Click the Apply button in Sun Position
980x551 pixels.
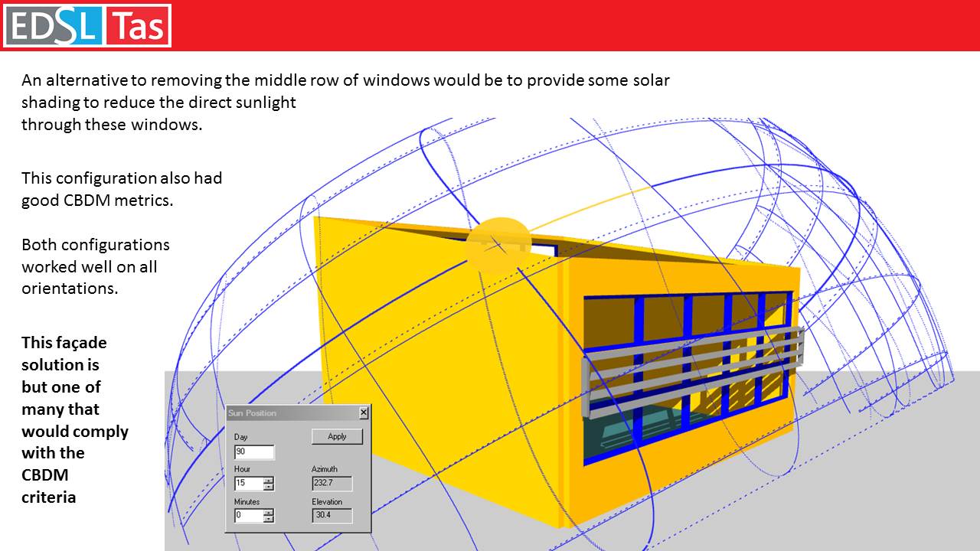337,436
